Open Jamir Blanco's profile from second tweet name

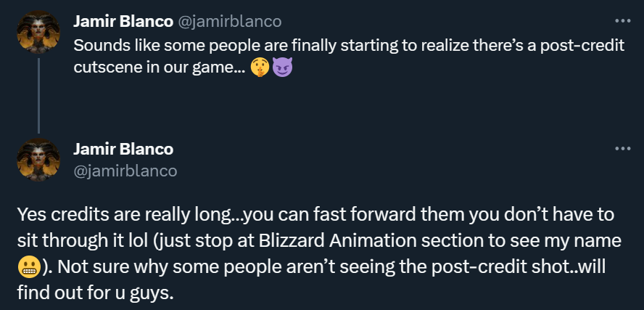[123, 149]
